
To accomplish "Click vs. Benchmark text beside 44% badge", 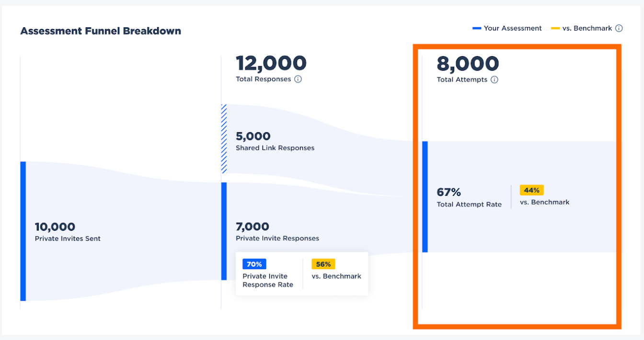I will pos(545,202).
